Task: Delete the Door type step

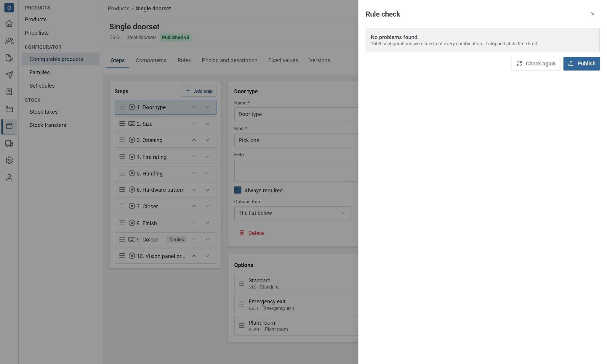Action: click(x=251, y=233)
